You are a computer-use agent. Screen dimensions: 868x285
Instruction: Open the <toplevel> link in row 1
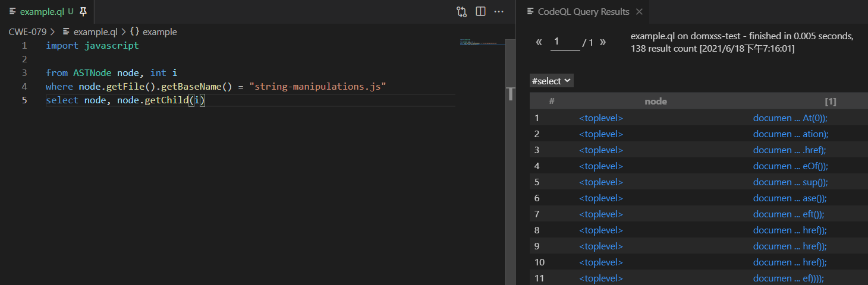[601, 118]
